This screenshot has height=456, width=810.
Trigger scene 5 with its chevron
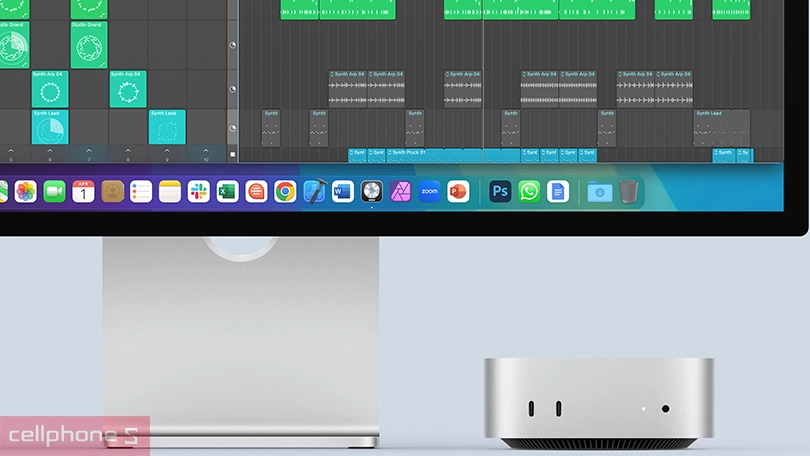pos(11,151)
